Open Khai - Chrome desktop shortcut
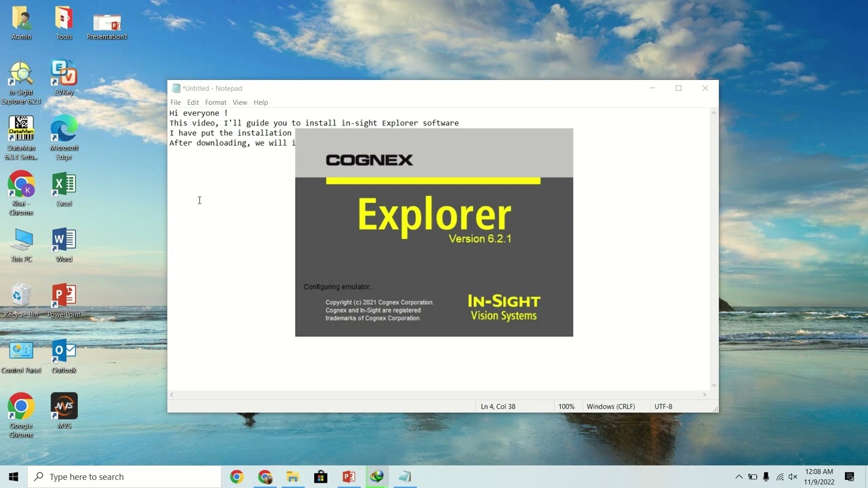The height and width of the screenshot is (488, 868). [21, 195]
